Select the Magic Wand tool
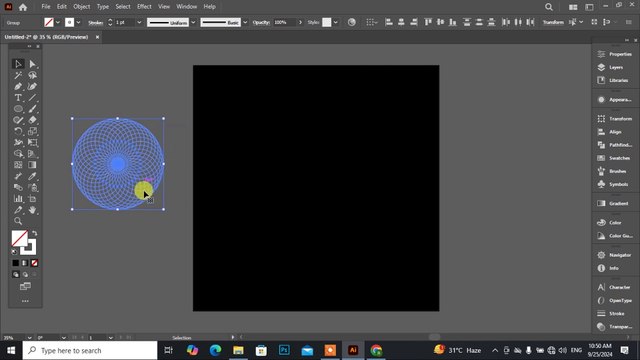The height and width of the screenshot is (360, 640). point(18,75)
